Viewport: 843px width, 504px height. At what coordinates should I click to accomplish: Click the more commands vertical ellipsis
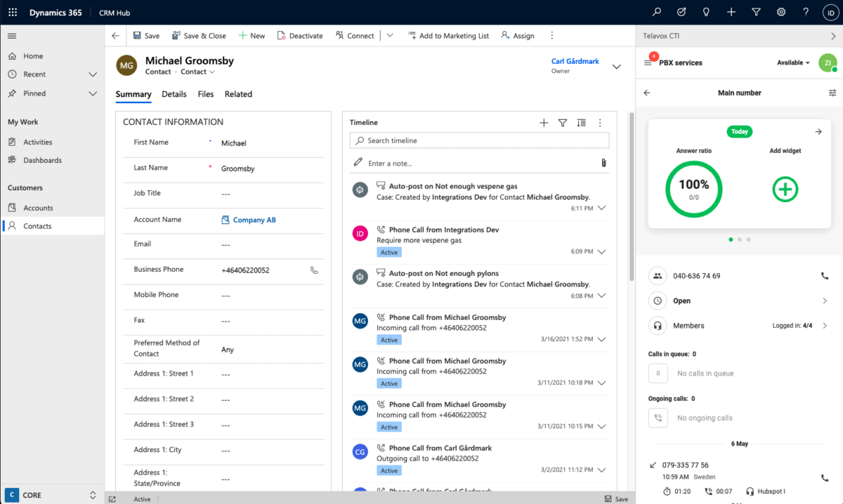pos(551,36)
